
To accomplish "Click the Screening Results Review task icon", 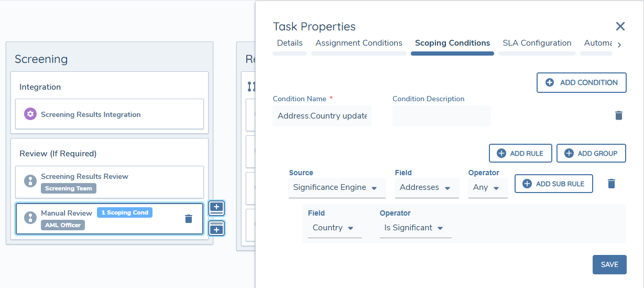I will pos(30,181).
